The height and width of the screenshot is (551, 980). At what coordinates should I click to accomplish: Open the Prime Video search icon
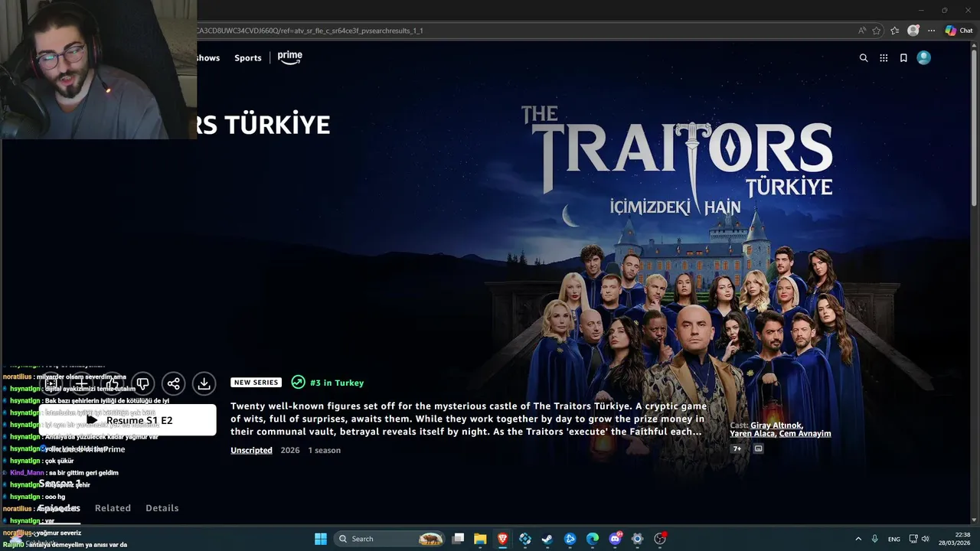(864, 58)
